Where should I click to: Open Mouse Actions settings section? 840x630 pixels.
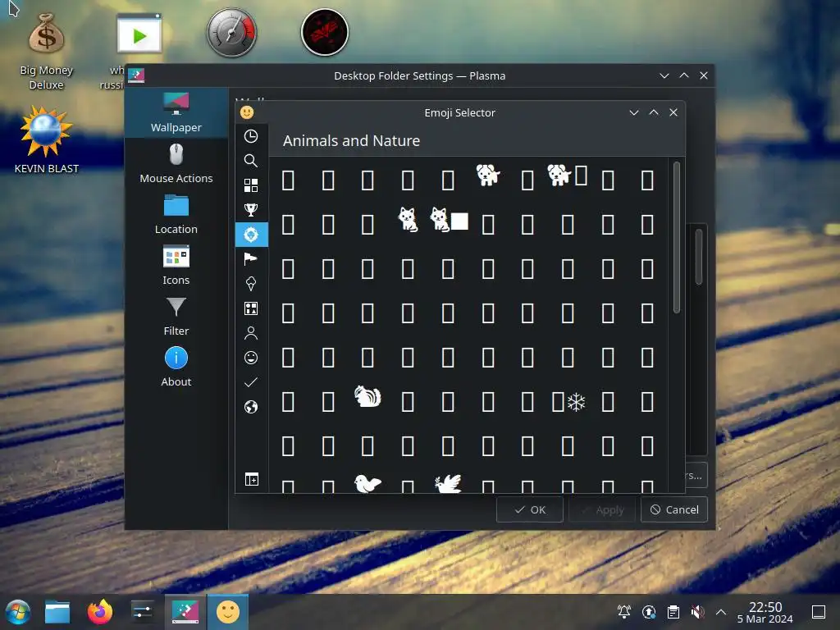click(176, 164)
